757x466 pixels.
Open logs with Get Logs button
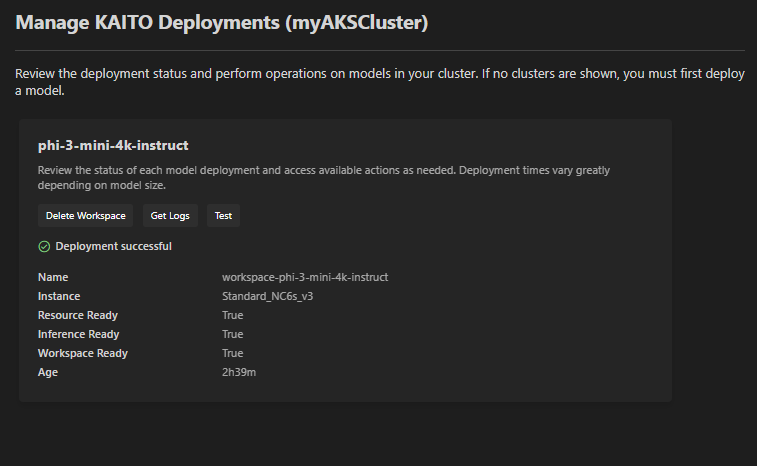pos(170,215)
